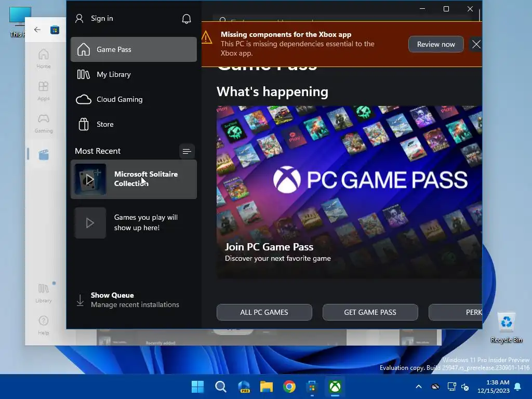The height and width of the screenshot is (399, 532).
Task: Click the network icon in system tray
Action: (x=451, y=387)
